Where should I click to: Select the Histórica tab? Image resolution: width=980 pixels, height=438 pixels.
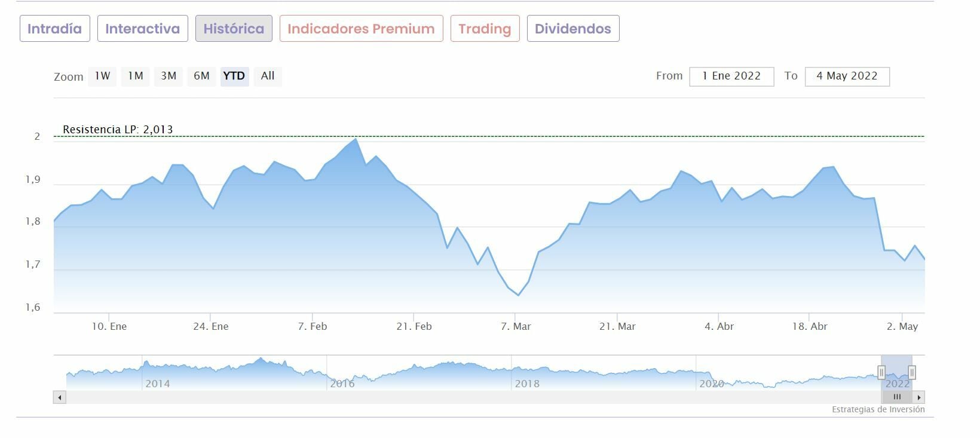(234, 29)
